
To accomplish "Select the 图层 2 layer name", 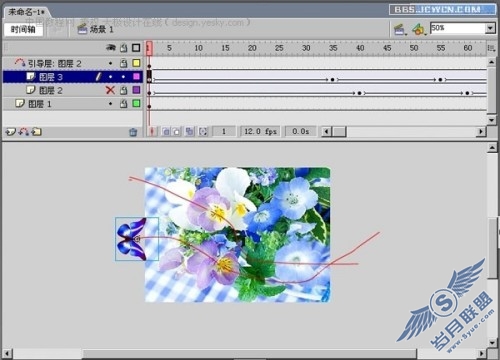I will [x=51, y=91].
